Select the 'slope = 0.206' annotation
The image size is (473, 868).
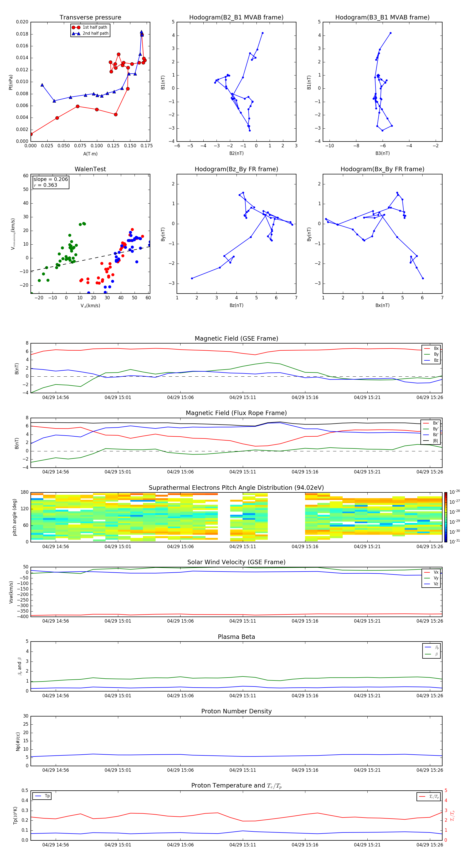pyautogui.click(x=51, y=179)
